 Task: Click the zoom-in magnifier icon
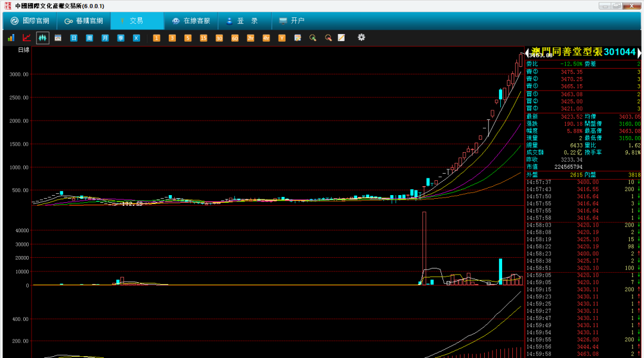(x=313, y=38)
